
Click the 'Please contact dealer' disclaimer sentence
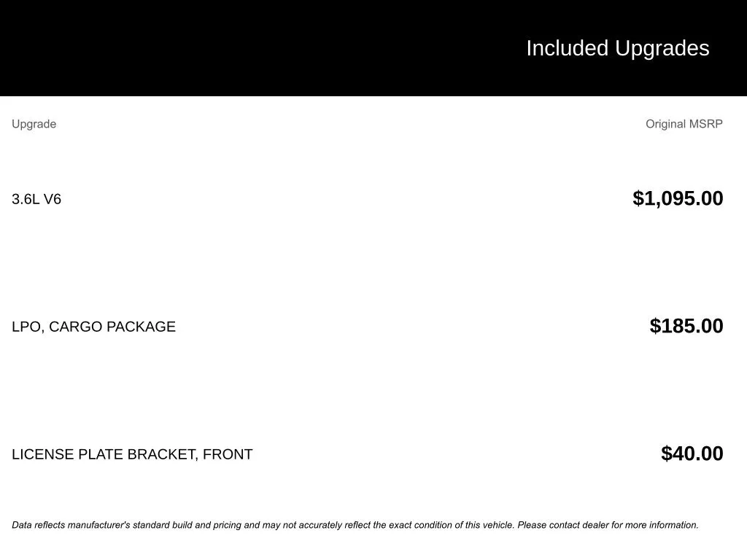[x=608, y=525]
